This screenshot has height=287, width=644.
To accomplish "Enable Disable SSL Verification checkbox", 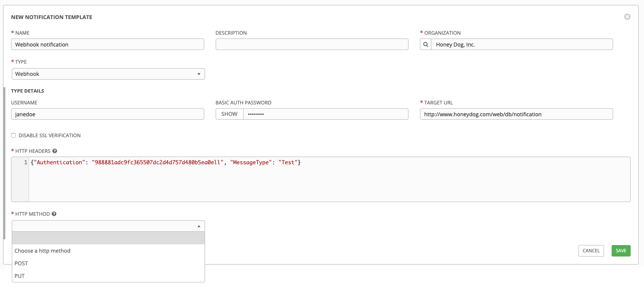I will pyautogui.click(x=13, y=135).
